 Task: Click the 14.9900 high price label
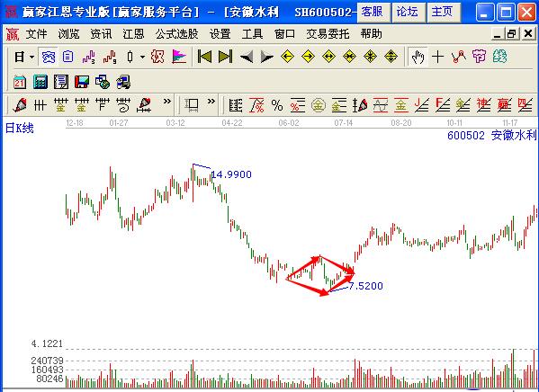click(231, 174)
